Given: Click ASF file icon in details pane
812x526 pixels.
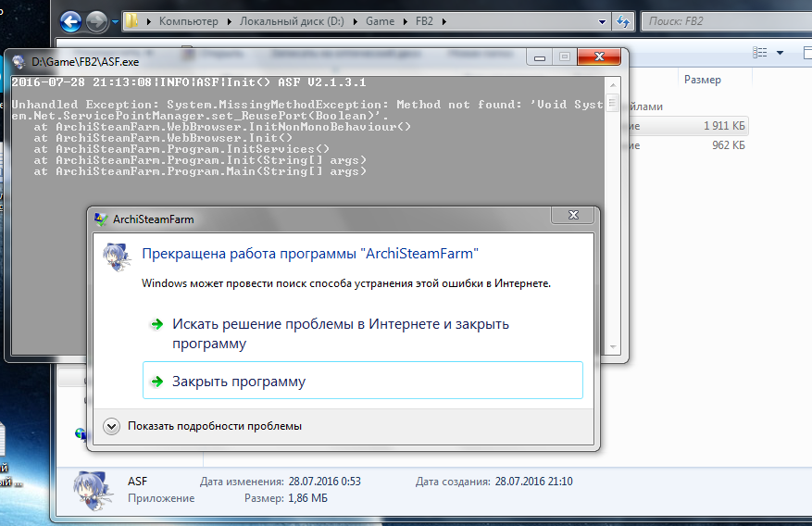Looking at the screenshot, I should pos(93,490).
